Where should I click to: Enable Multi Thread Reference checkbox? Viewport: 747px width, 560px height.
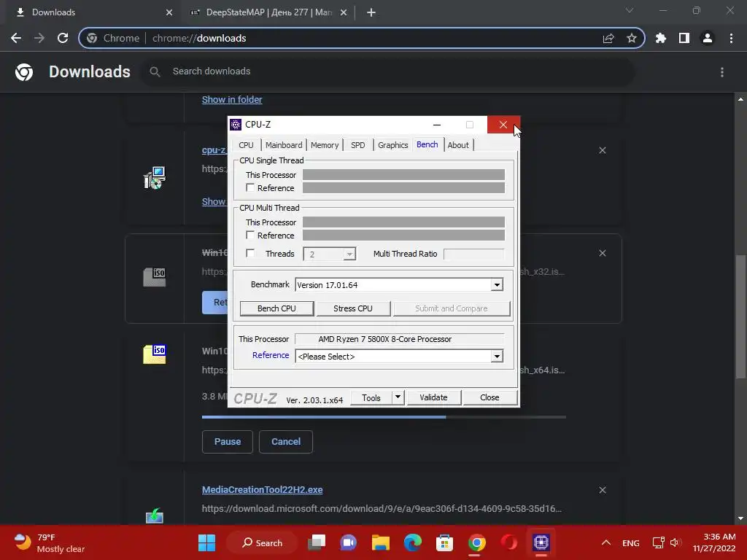coord(250,235)
